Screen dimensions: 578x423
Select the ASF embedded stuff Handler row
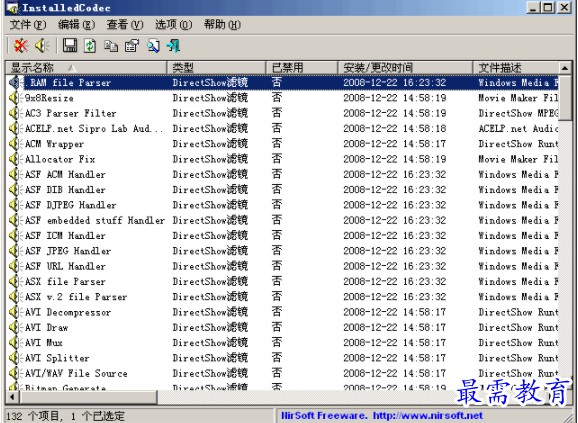282,220
